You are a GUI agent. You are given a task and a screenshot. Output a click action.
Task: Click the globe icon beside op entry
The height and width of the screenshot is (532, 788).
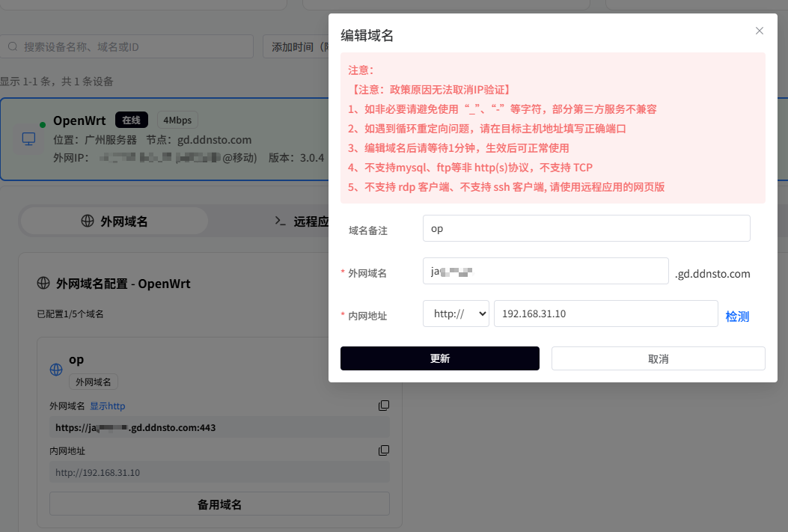coord(56,370)
